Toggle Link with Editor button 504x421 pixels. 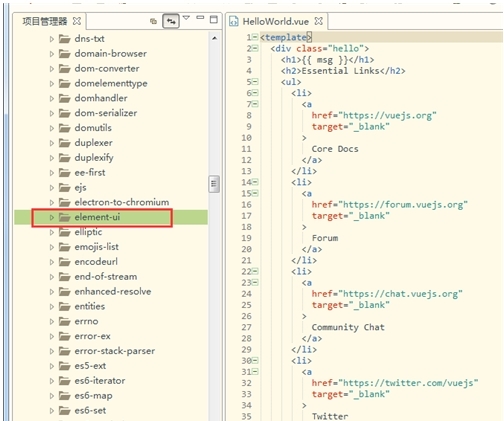(171, 21)
